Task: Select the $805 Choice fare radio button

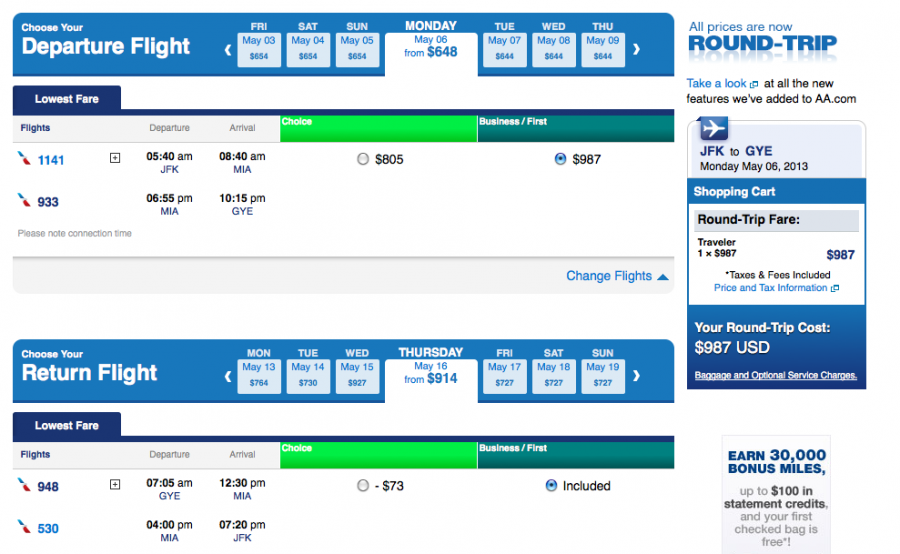Action: 363,159
